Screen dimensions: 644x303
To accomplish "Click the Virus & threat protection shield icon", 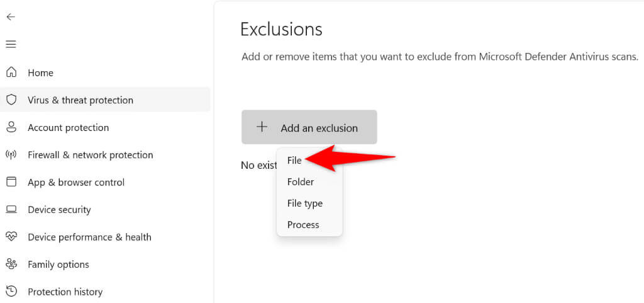I will pyautogui.click(x=11, y=100).
